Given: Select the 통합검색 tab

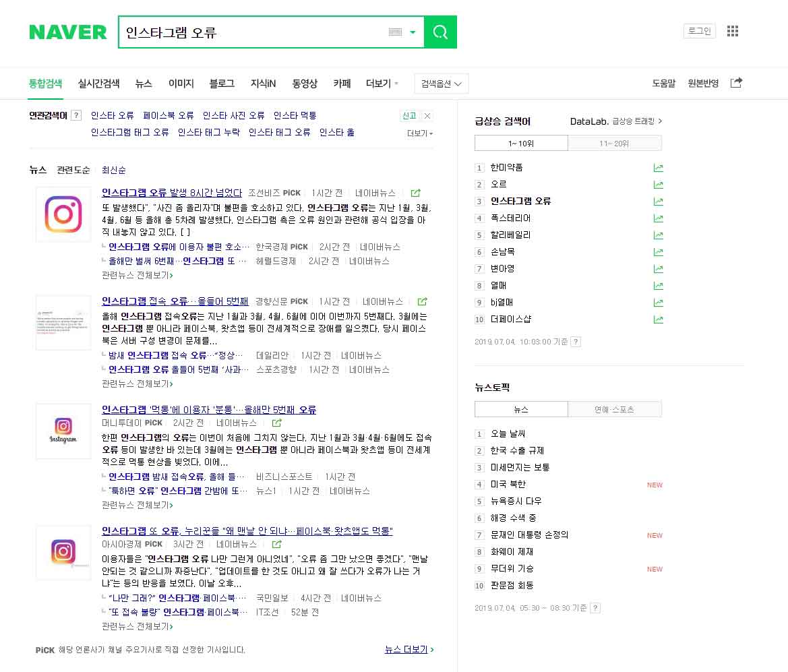Looking at the screenshot, I should [45, 84].
